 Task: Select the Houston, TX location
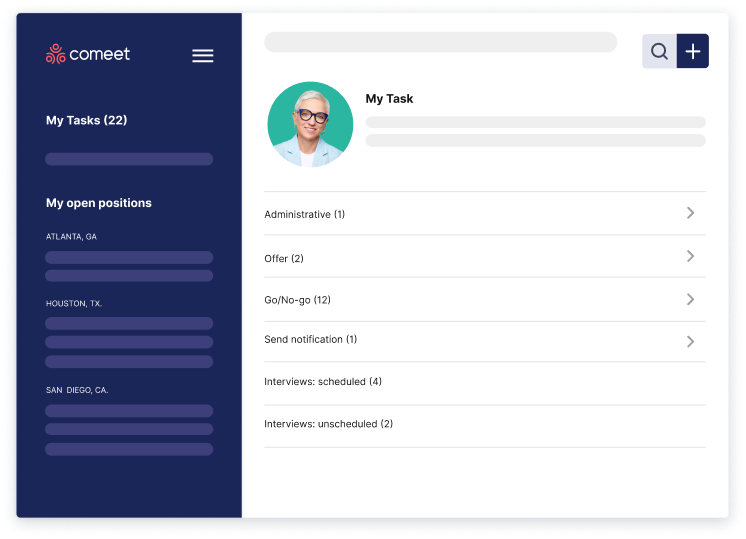point(74,303)
